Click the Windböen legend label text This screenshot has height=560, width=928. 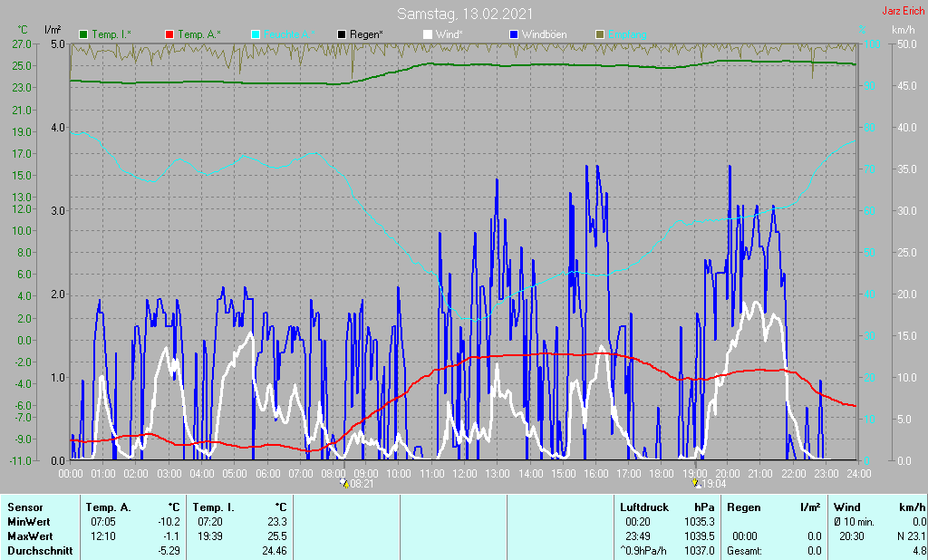pos(546,34)
